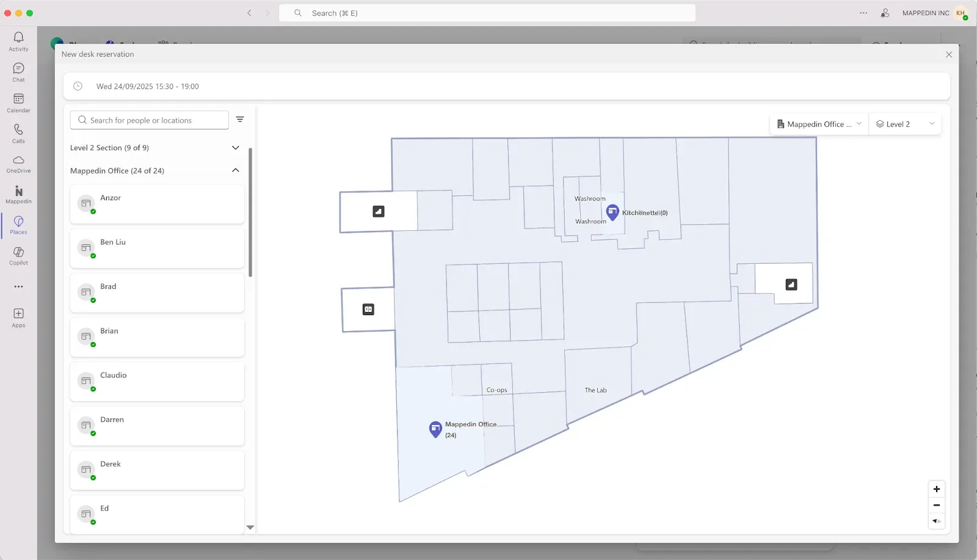Focus the search for people or locations field

click(x=150, y=120)
